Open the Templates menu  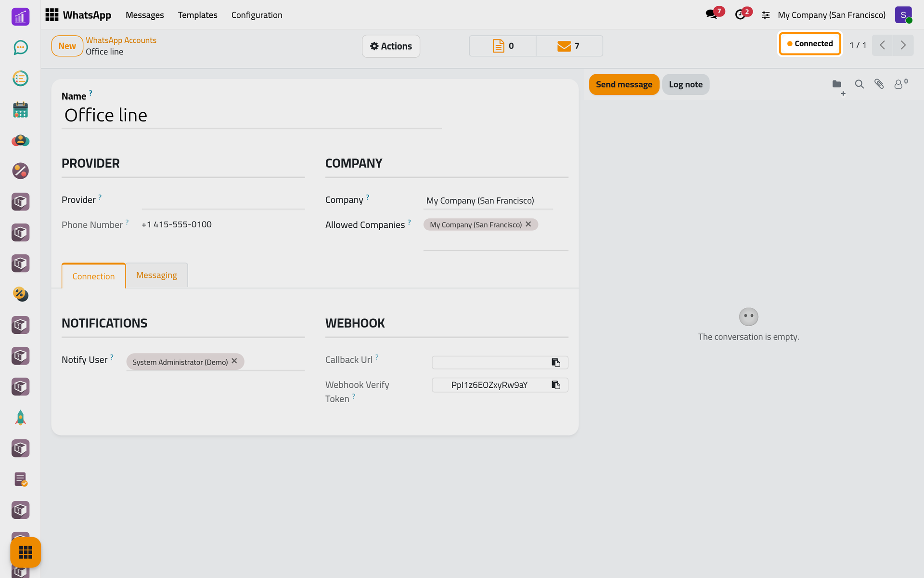coord(197,15)
